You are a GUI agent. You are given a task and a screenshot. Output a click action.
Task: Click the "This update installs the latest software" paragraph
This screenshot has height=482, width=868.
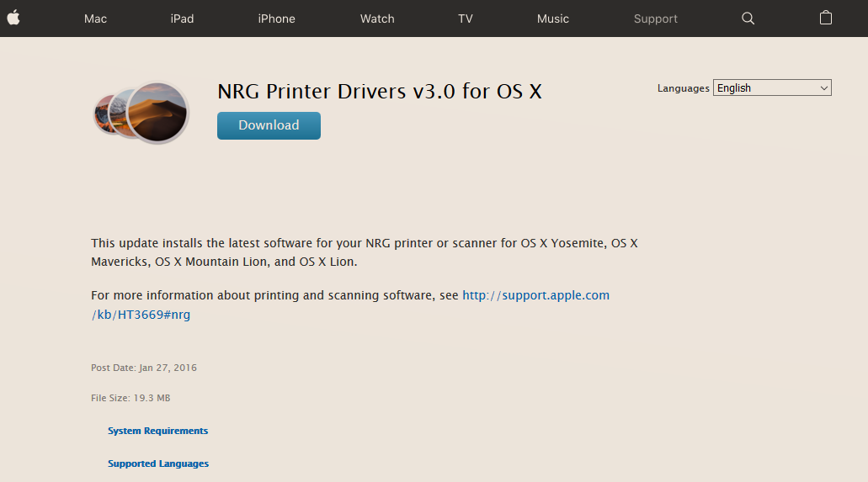[365, 252]
